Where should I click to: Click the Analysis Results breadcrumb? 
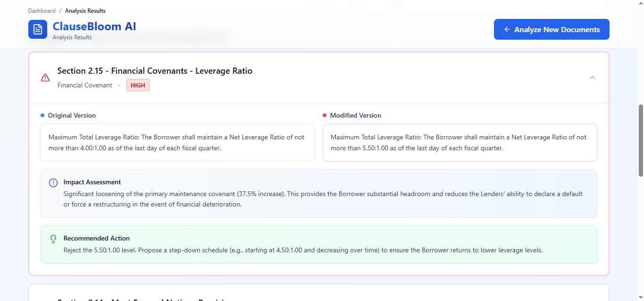point(85,10)
